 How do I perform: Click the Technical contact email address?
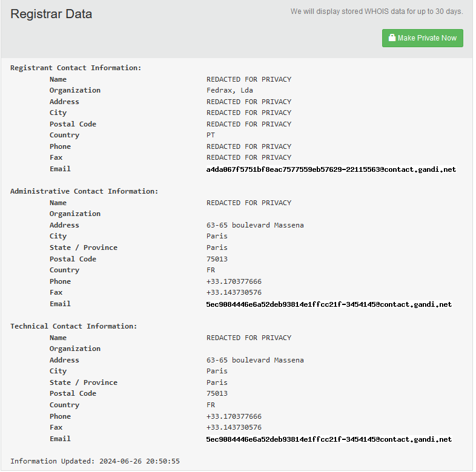click(x=329, y=439)
